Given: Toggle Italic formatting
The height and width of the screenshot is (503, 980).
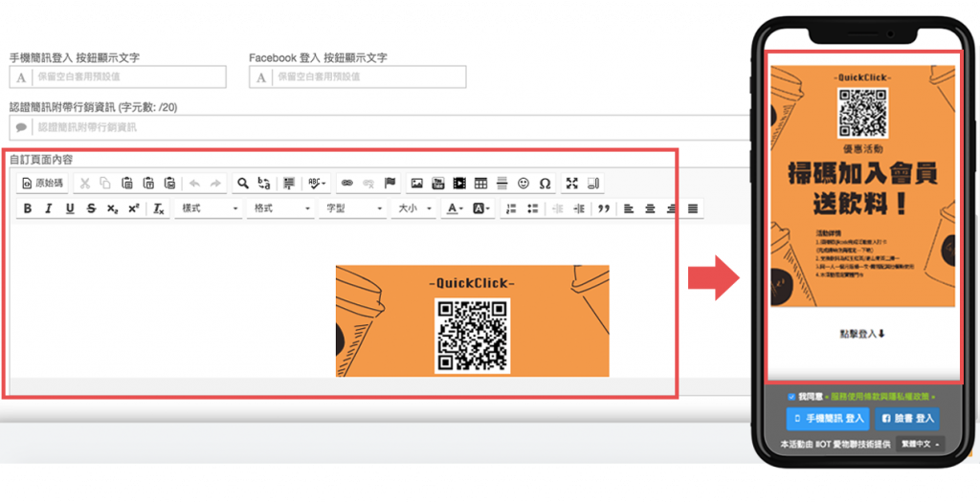Looking at the screenshot, I should 49,208.
